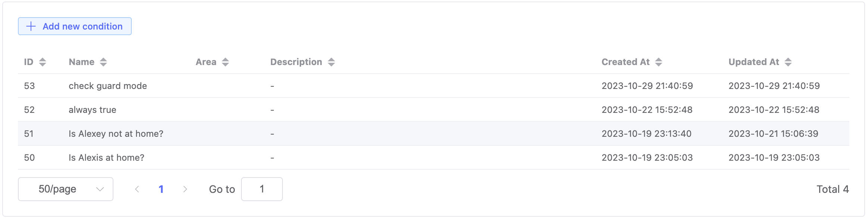
Task: Sort table by Name column arrows
Action: point(103,62)
